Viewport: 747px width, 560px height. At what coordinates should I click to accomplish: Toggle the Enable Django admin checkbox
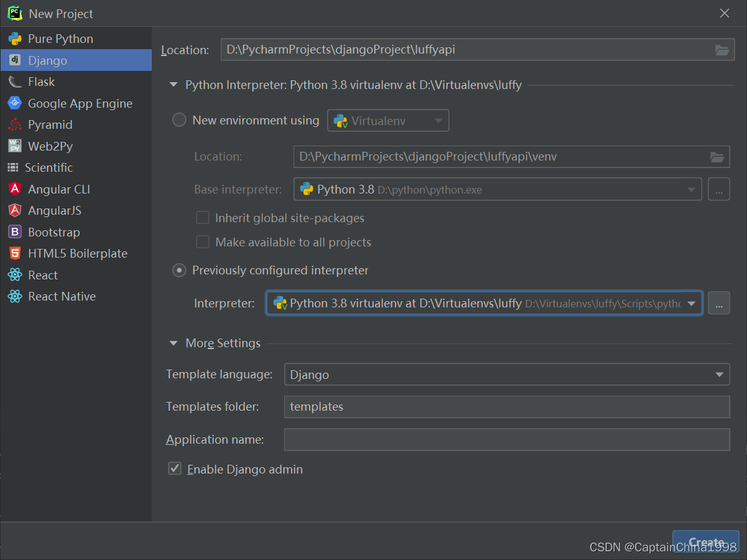tap(175, 469)
